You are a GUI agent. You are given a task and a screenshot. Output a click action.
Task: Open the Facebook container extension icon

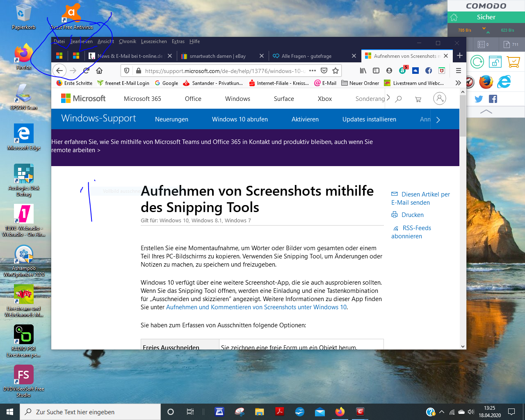(x=429, y=71)
